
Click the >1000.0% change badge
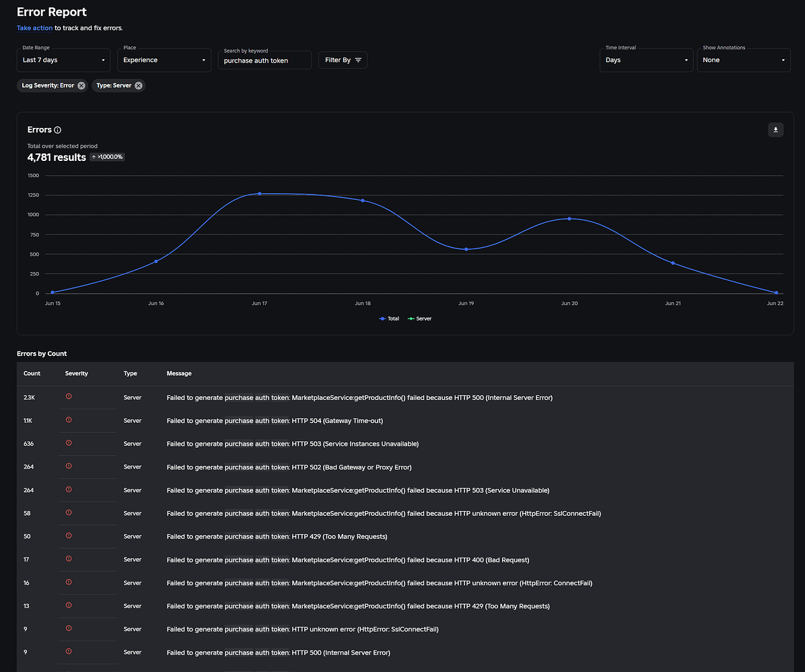click(107, 156)
